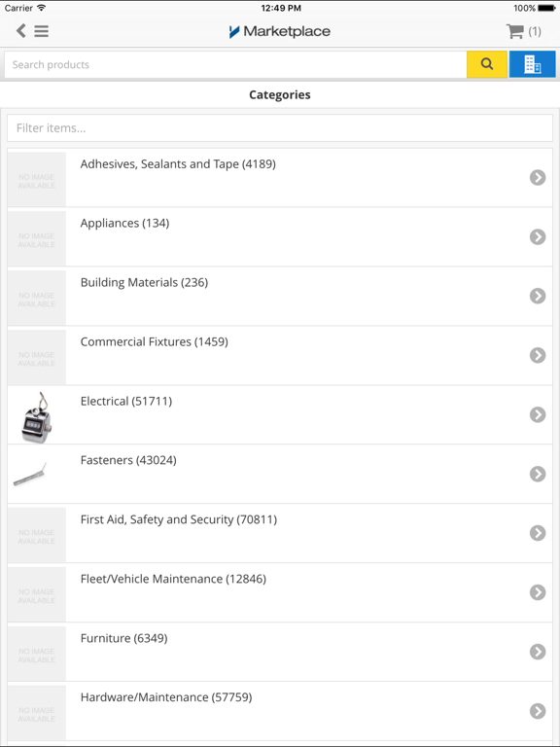Open Hardware/Maintenance category chevron
Screen dimensions: 560x747
coord(538,711)
